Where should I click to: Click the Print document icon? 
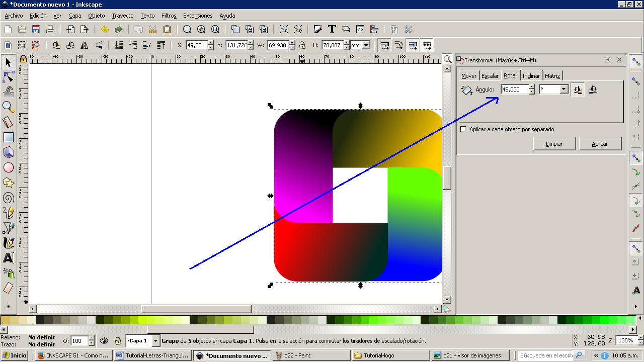pyautogui.click(x=50, y=29)
